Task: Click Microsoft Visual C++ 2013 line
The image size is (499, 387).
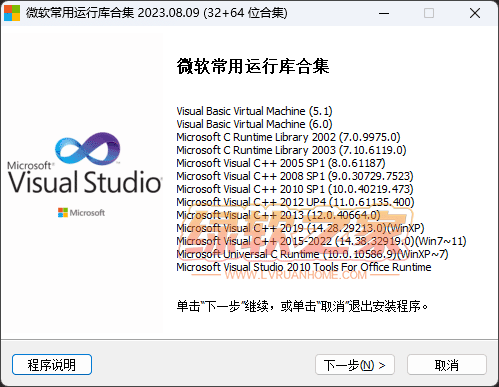Action: 278,215
